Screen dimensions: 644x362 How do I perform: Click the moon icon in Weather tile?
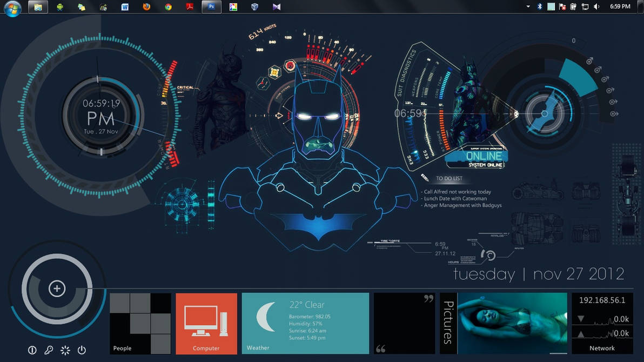[266, 317]
